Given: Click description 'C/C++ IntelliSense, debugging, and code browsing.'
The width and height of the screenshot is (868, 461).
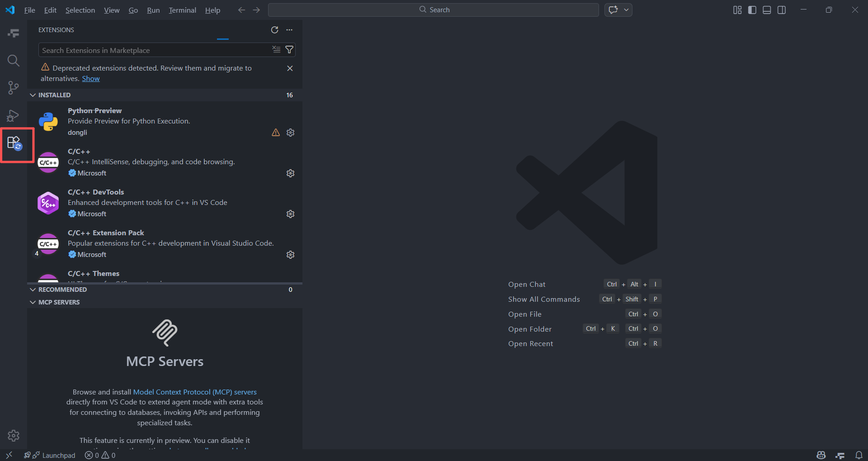Looking at the screenshot, I should click(x=151, y=162).
